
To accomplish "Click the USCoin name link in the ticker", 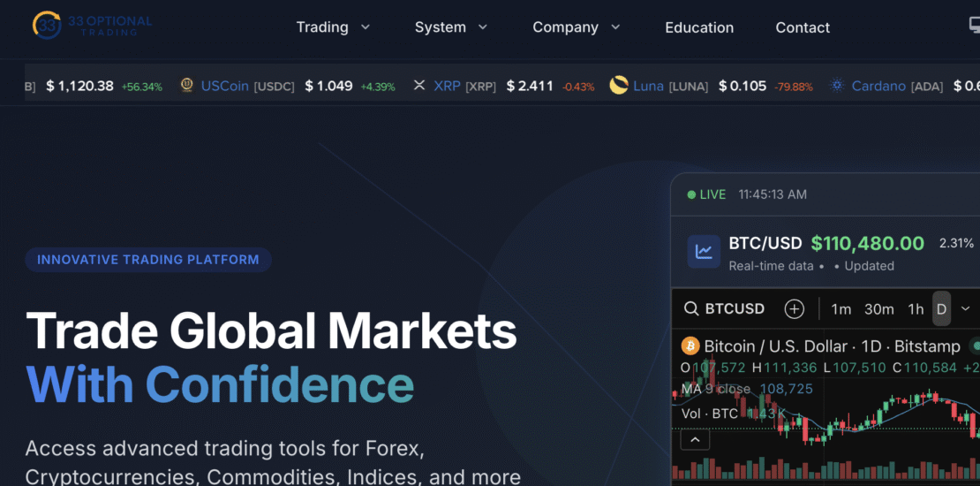I will 225,86.
